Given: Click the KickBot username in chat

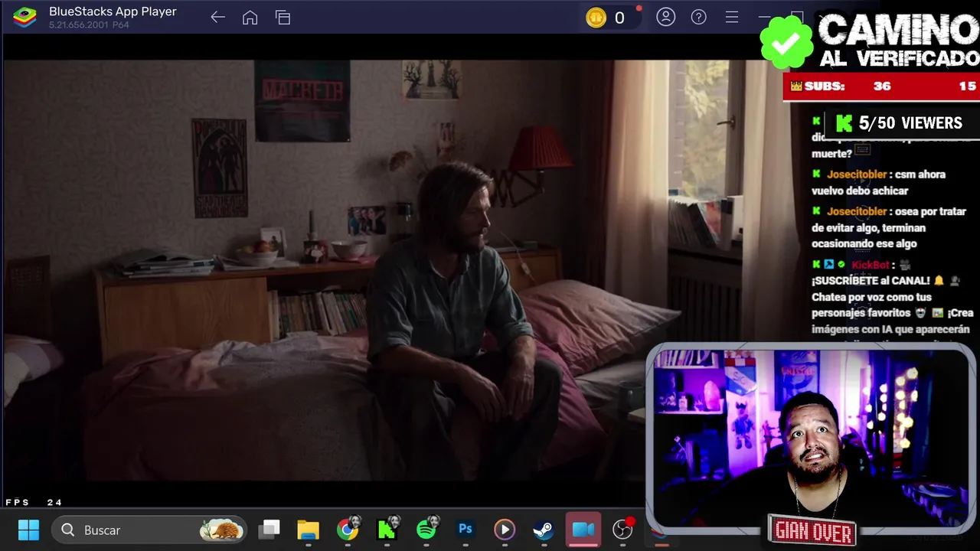Looking at the screenshot, I should (x=870, y=265).
